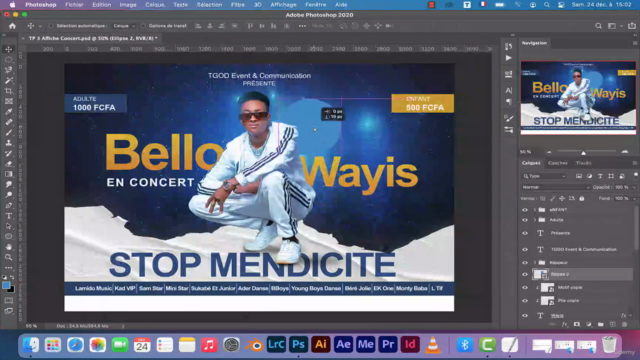Select the Path Selection tool
Image resolution: width=640 pixels, height=360 pixels.
point(9,226)
